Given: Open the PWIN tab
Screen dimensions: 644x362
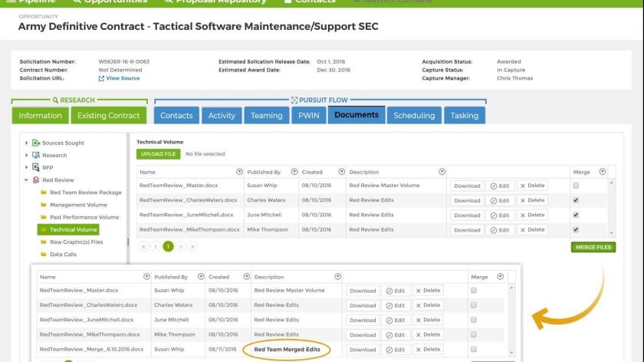Looking at the screenshot, I should point(308,116).
